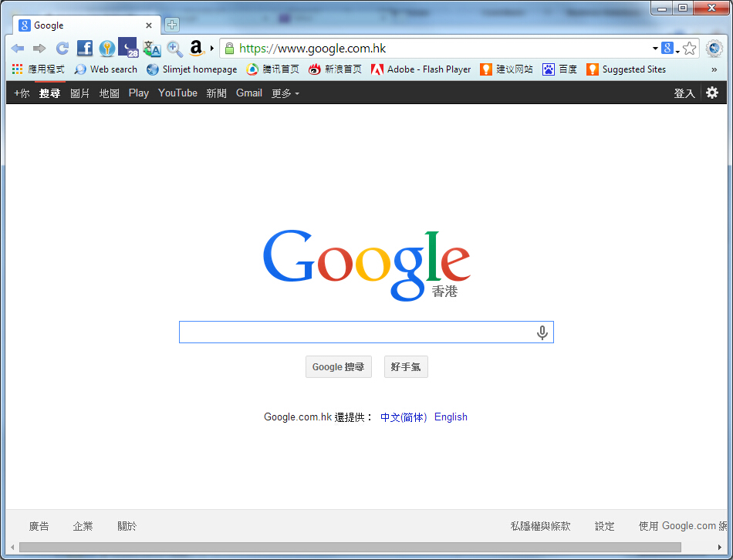Image resolution: width=733 pixels, height=560 pixels.
Task: Open the Google settings gear icon
Action: [x=712, y=93]
